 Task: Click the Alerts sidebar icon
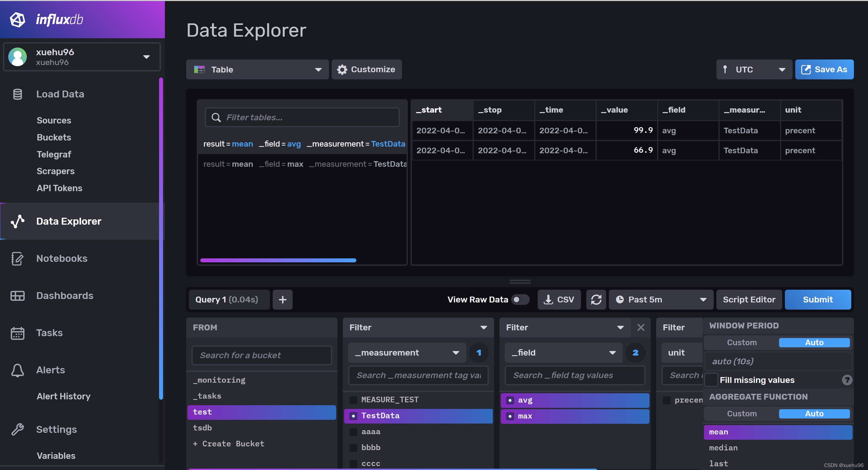point(17,370)
